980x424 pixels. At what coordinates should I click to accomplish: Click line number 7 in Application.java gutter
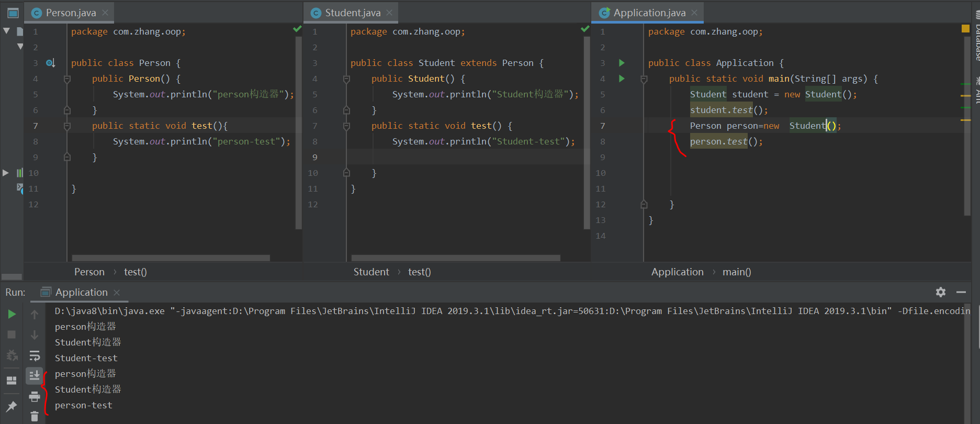[x=602, y=126]
